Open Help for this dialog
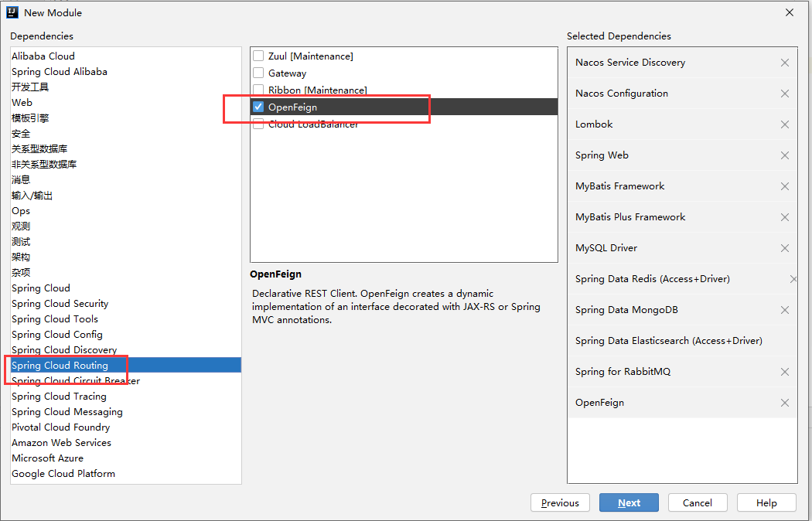 pyautogui.click(x=766, y=503)
